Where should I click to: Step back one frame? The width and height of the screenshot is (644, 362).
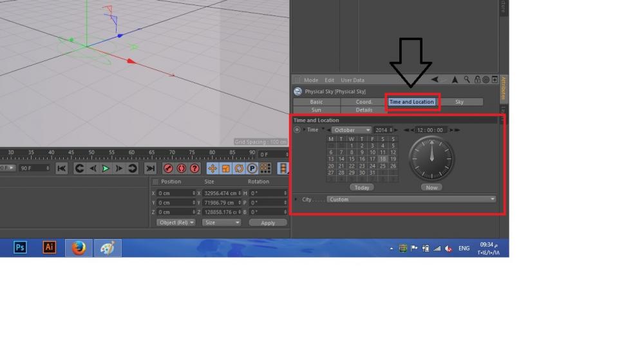pyautogui.click(x=93, y=169)
